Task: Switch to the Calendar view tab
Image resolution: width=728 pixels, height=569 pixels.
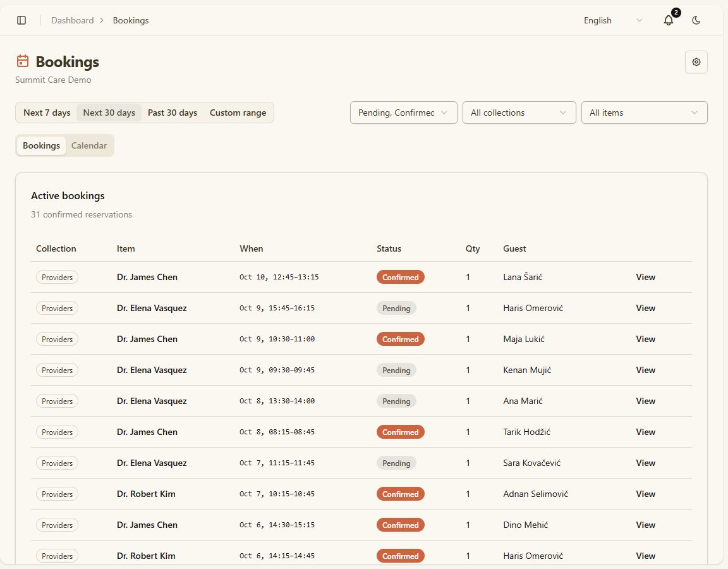Action: coord(88,145)
